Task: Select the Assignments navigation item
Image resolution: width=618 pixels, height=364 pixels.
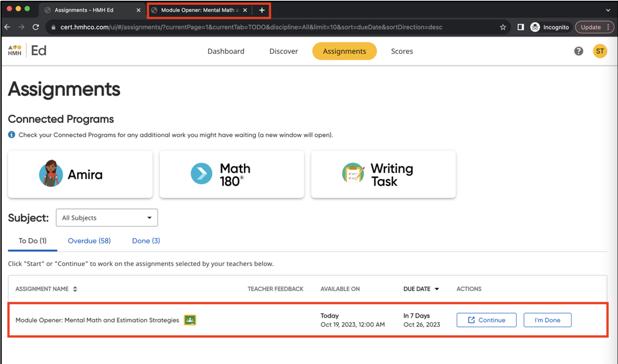Action: click(x=344, y=51)
